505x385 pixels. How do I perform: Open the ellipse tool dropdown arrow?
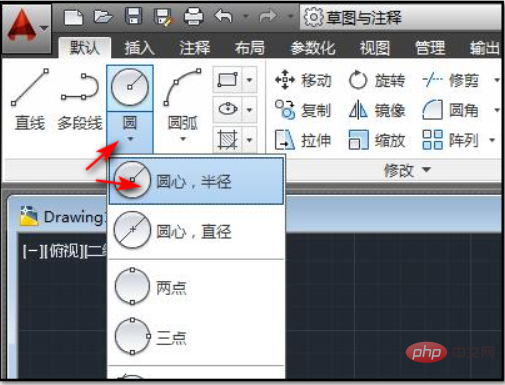pyautogui.click(x=249, y=109)
